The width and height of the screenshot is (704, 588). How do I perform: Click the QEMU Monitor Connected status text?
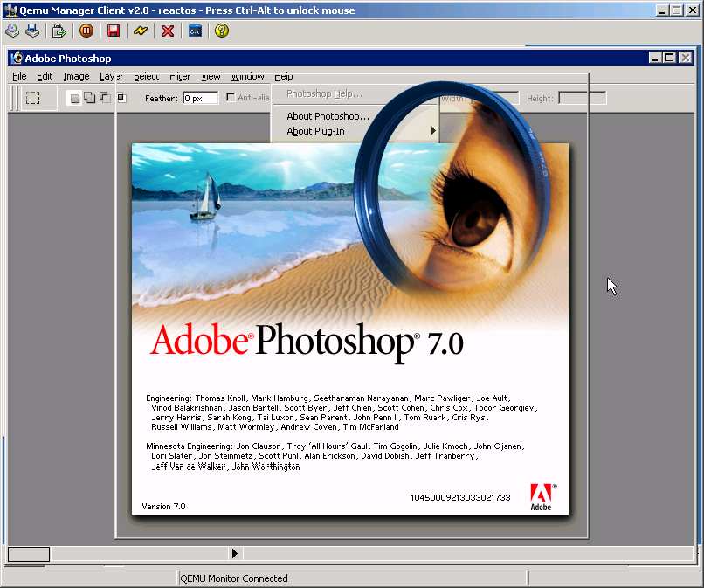point(234,578)
